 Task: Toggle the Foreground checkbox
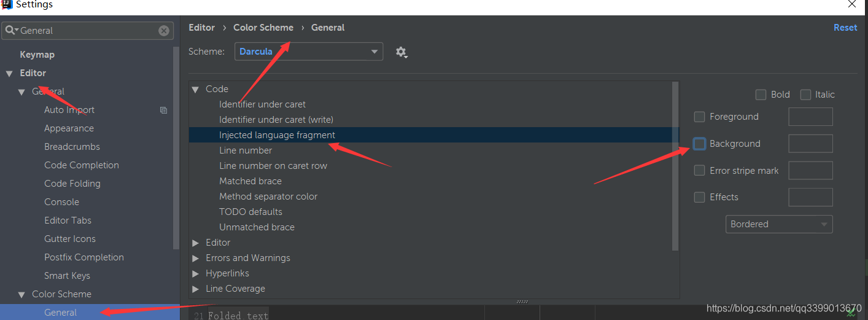699,117
